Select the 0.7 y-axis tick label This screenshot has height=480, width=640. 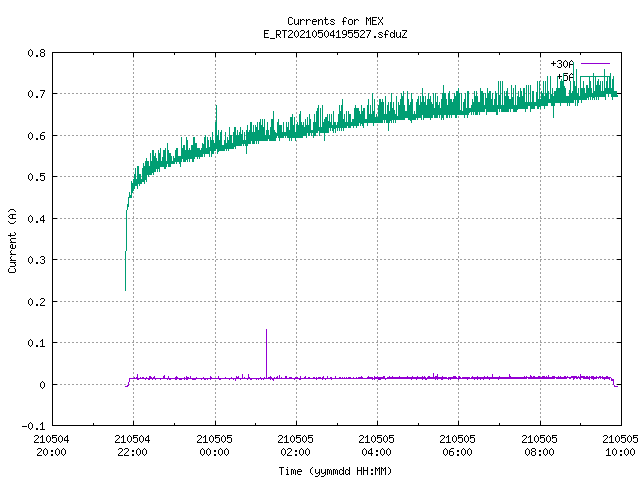36,94
